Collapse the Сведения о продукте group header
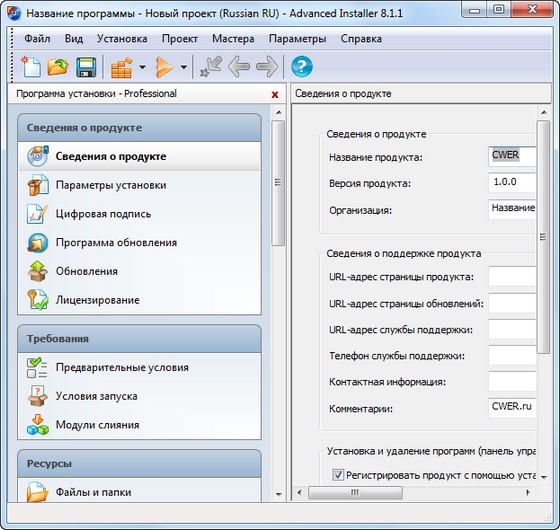 [x=139, y=128]
